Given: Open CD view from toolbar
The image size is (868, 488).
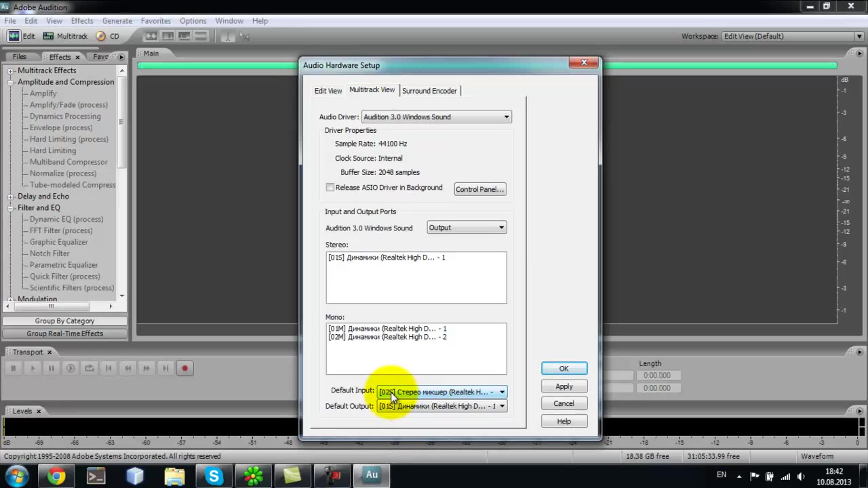Looking at the screenshot, I should 101,36.
